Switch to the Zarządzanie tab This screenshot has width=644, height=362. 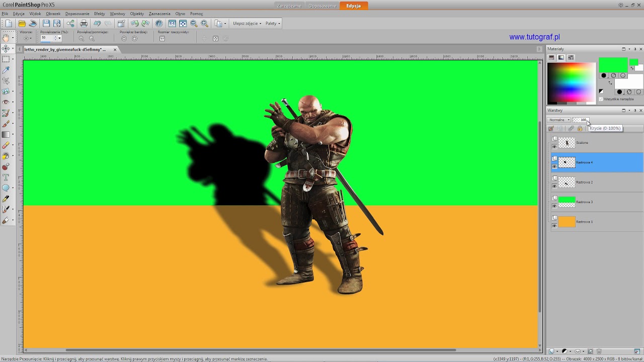click(289, 6)
